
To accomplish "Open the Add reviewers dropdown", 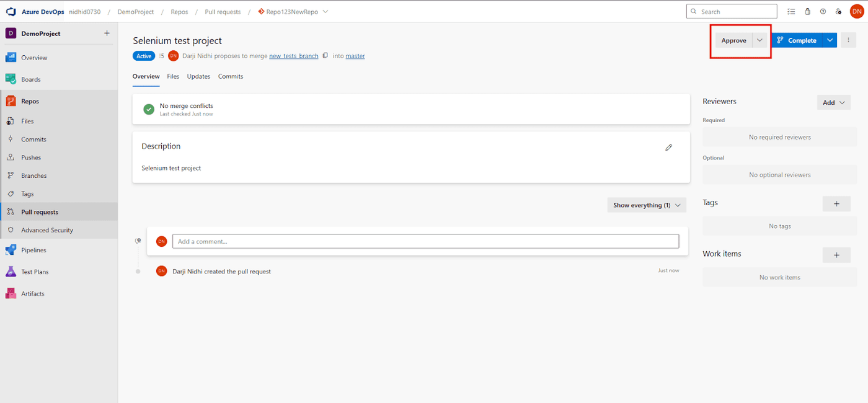I will (834, 103).
